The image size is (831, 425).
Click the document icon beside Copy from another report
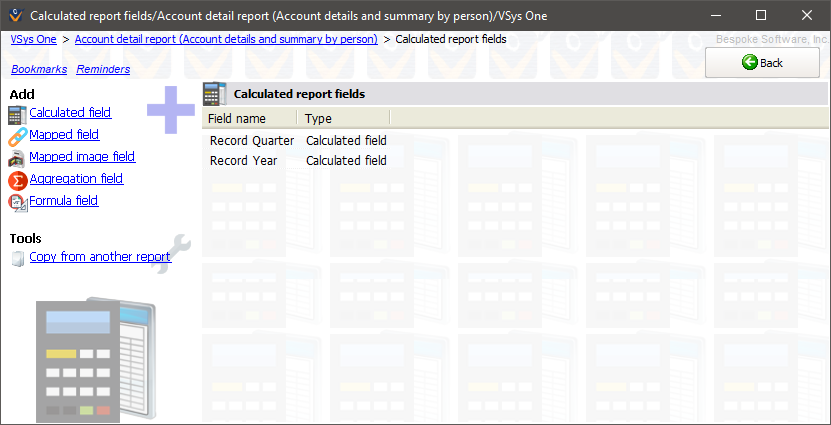pos(18,259)
